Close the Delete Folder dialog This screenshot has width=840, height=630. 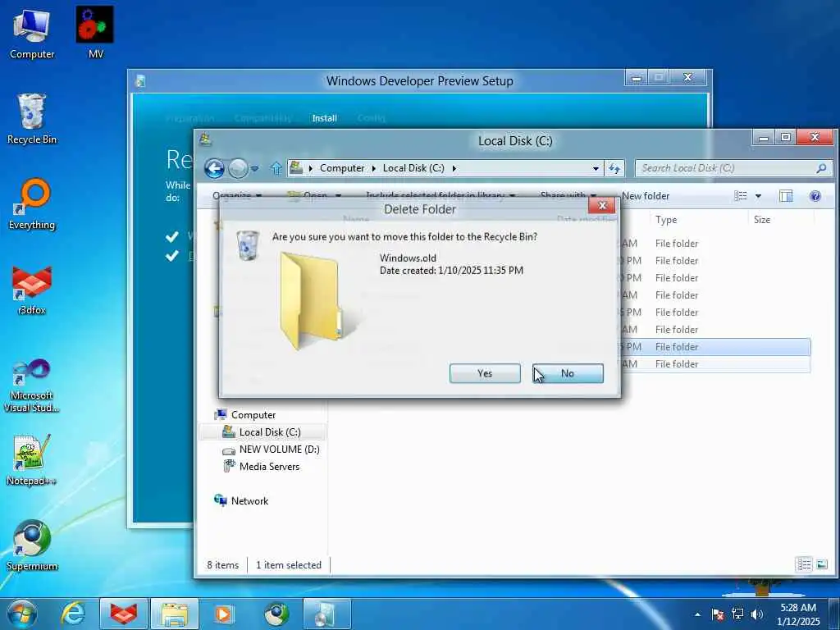(x=602, y=205)
